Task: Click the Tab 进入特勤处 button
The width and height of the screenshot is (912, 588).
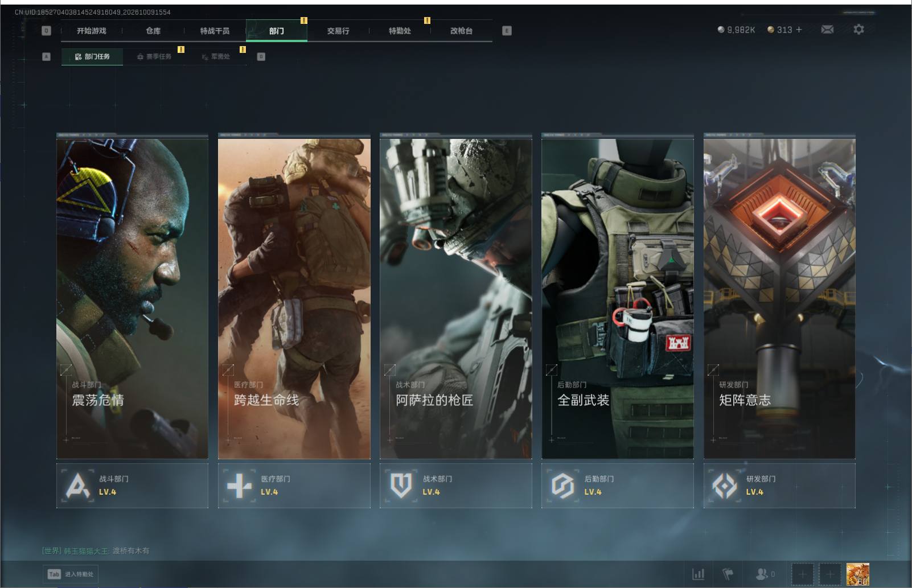Action: [x=70, y=574]
